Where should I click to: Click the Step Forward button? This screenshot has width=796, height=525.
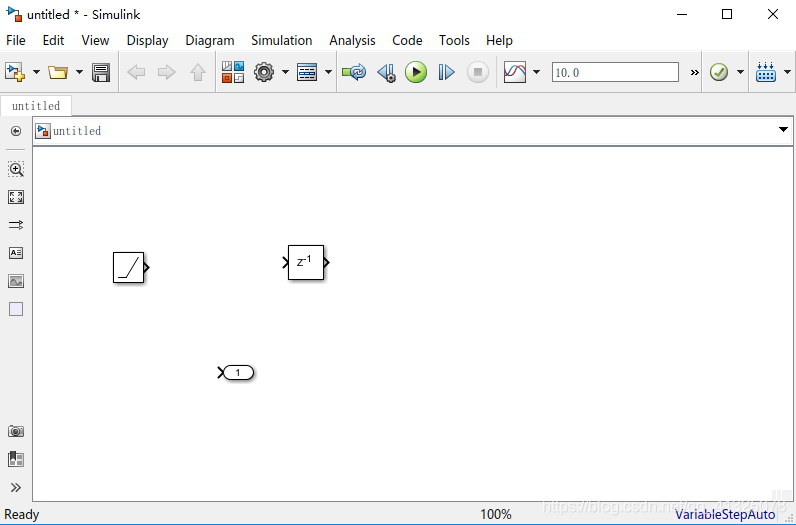[446, 72]
